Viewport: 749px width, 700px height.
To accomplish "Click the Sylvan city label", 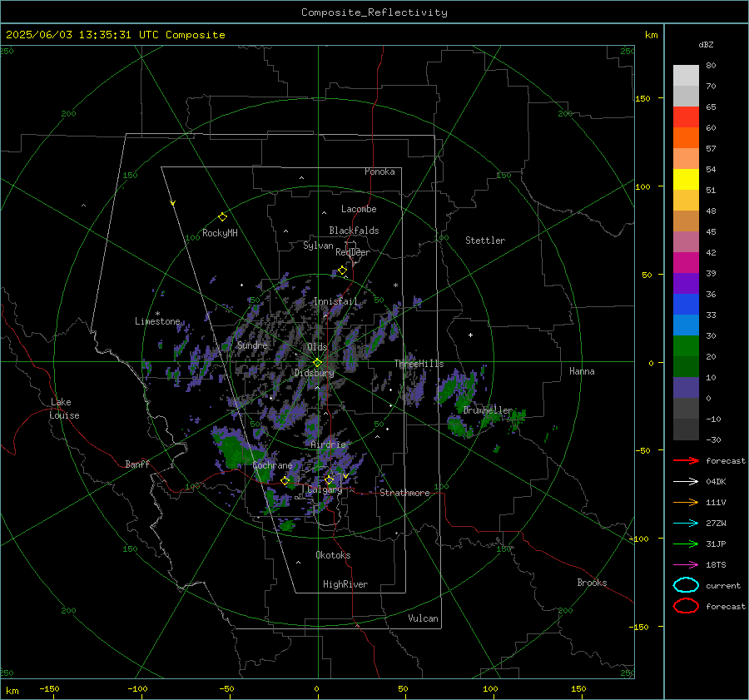I will tap(318, 246).
